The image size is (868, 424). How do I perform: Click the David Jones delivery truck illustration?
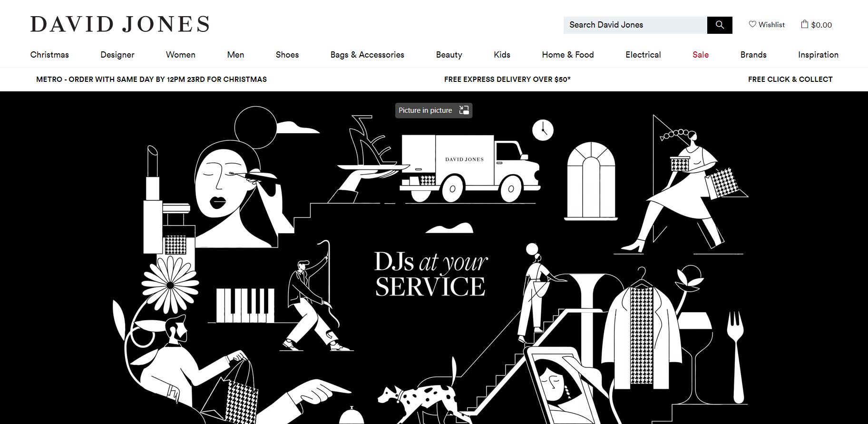470,169
